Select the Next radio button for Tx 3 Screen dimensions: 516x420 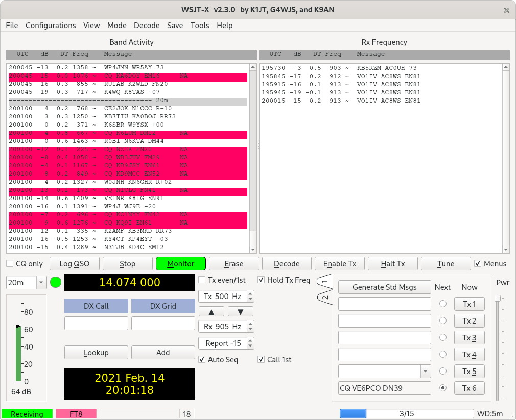pyautogui.click(x=443, y=337)
